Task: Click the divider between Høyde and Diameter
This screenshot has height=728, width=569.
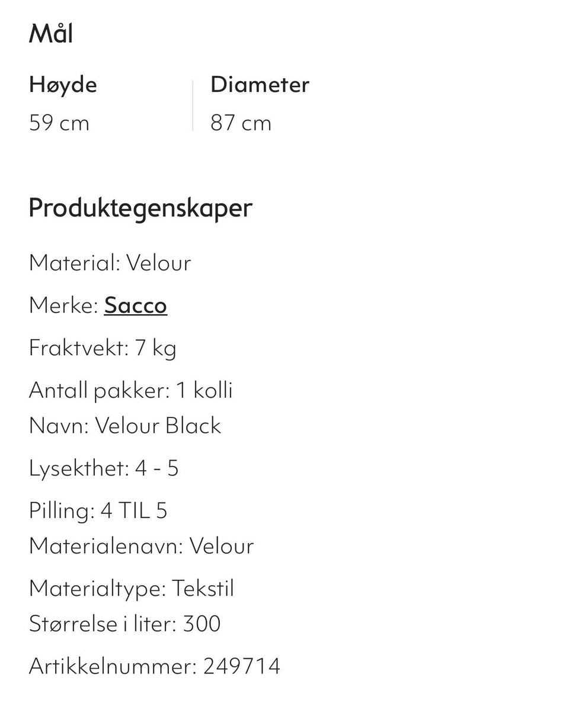Action: [193, 106]
